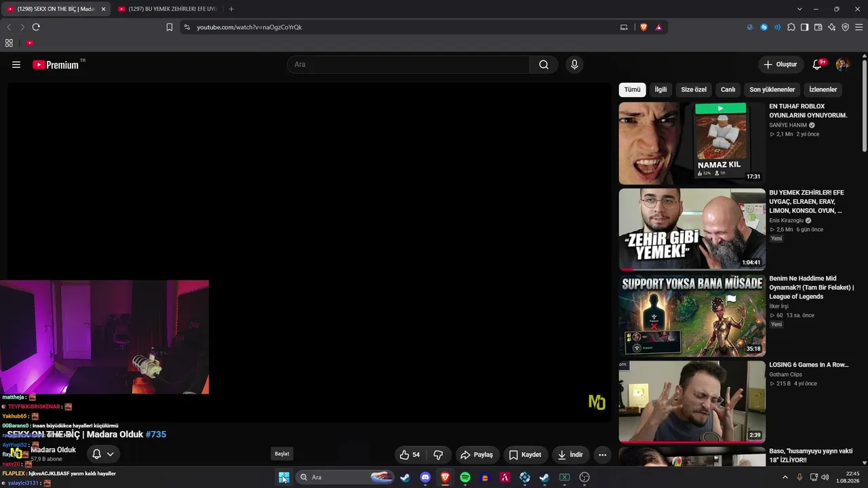Screen dimensions: 868x488
Task: Open the YouTube account avatar menu
Action: point(842,64)
